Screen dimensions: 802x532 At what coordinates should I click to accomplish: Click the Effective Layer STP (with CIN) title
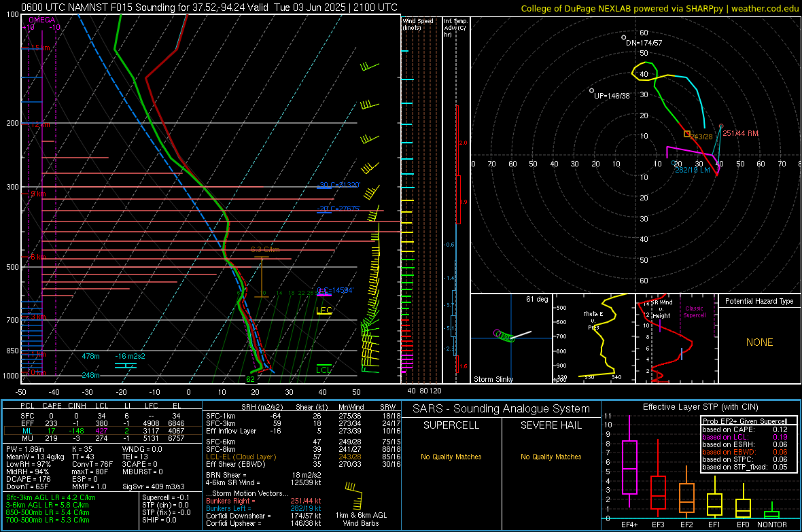tap(700, 407)
